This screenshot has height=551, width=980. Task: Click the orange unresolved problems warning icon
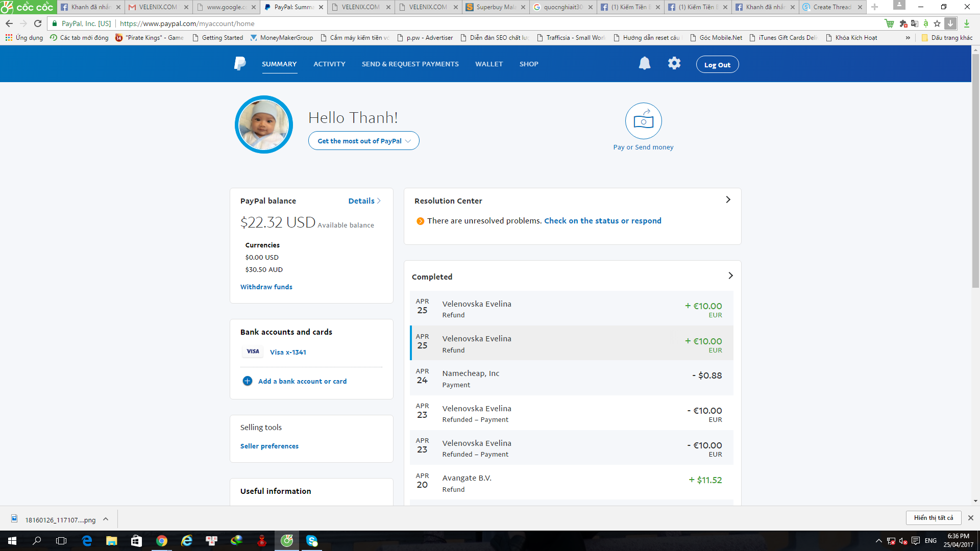[420, 221]
